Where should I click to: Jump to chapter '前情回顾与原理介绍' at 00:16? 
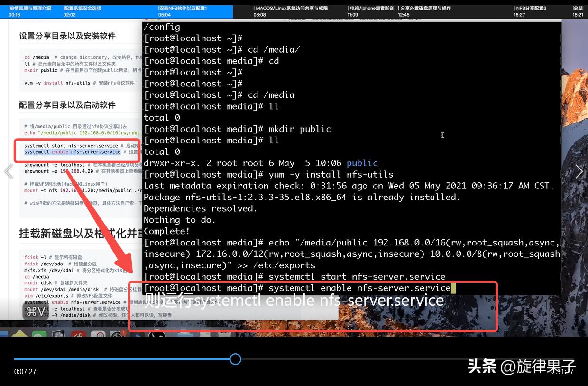pos(29,11)
